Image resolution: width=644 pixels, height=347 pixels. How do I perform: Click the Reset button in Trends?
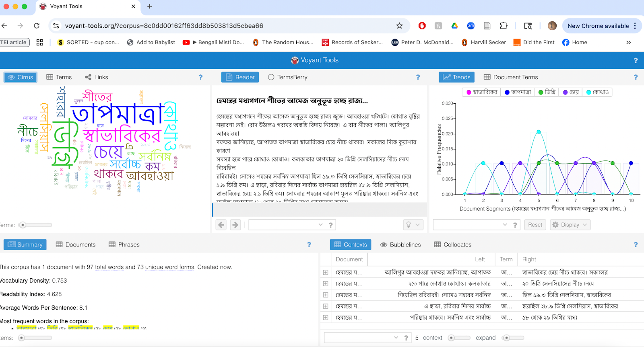coord(535,225)
